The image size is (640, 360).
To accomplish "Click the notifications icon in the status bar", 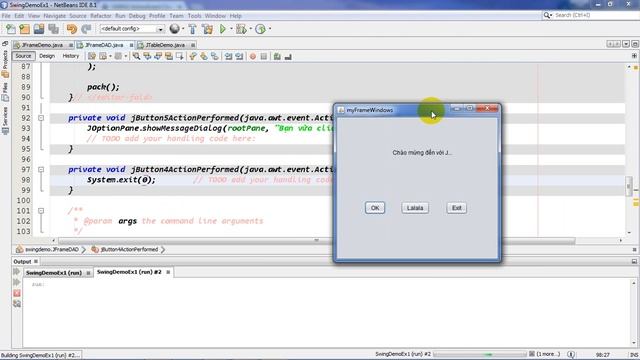I will 571,354.
